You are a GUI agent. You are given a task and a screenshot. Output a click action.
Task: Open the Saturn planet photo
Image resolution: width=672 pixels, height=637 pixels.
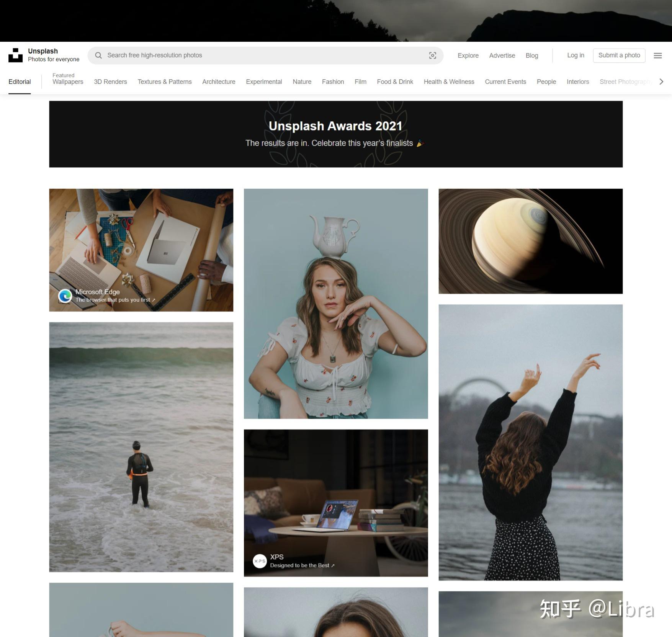click(530, 240)
